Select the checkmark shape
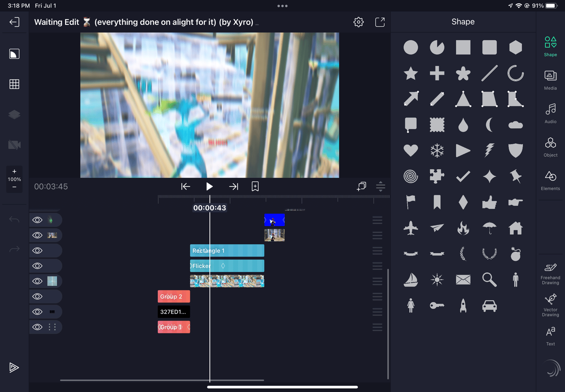The image size is (565, 392). 463,176
